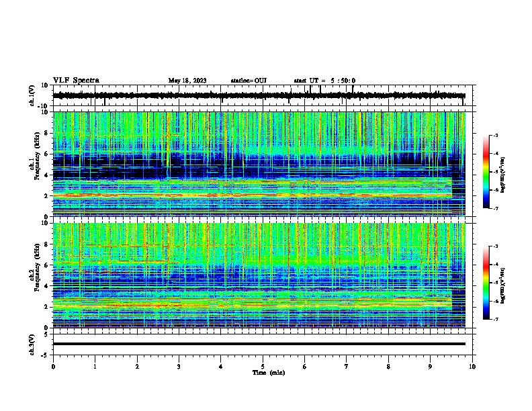Click the "ch.1(V)" waveform axis label
This screenshot has height=411, width=532.
[32, 95]
